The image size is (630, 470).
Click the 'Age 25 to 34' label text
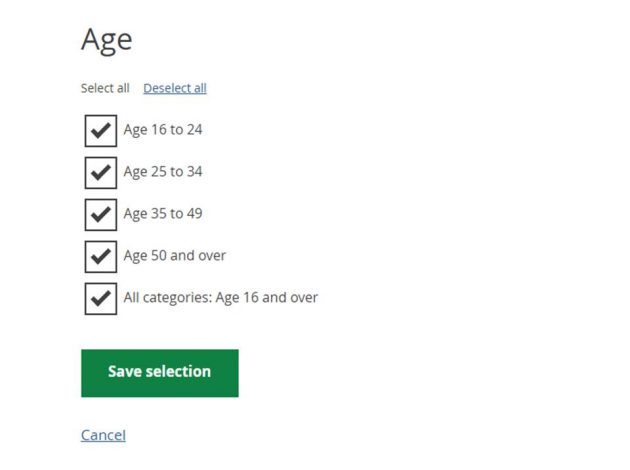163,172
